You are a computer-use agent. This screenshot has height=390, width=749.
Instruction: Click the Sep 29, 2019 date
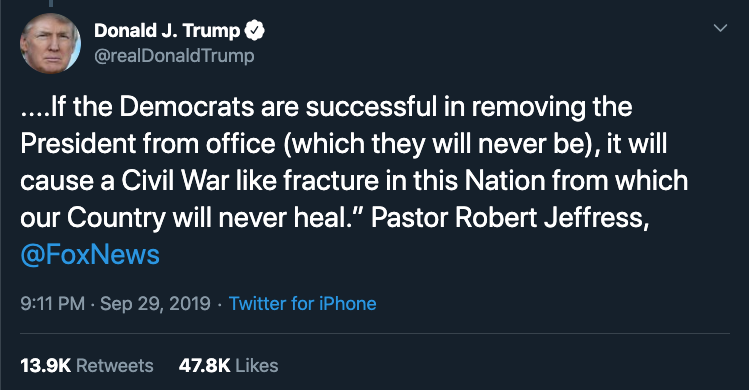click(x=155, y=303)
